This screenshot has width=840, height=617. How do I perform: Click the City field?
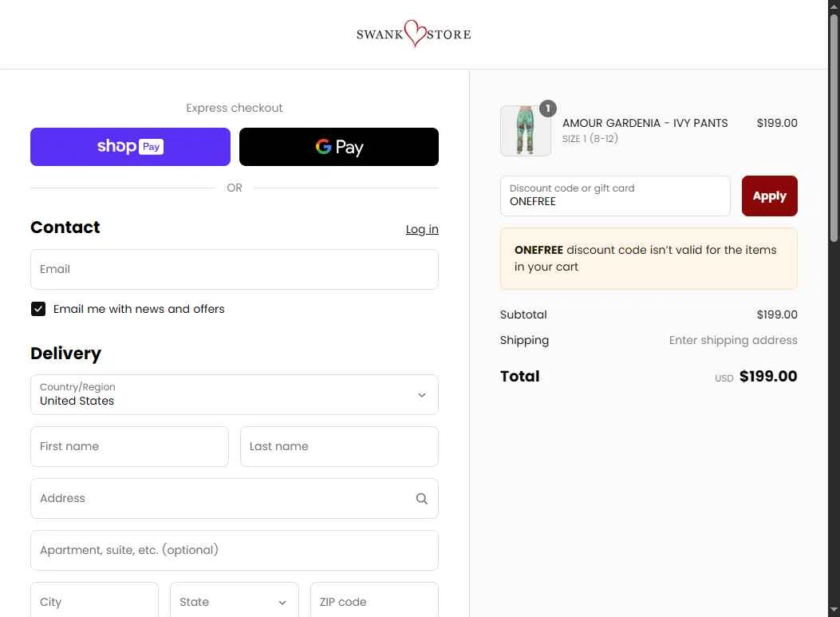point(95,602)
